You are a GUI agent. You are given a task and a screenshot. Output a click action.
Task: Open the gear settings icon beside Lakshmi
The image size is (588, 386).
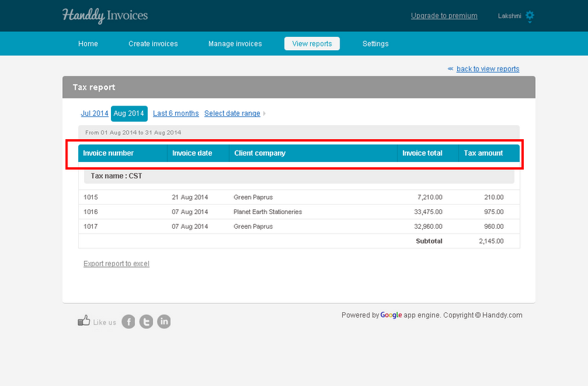click(x=529, y=16)
